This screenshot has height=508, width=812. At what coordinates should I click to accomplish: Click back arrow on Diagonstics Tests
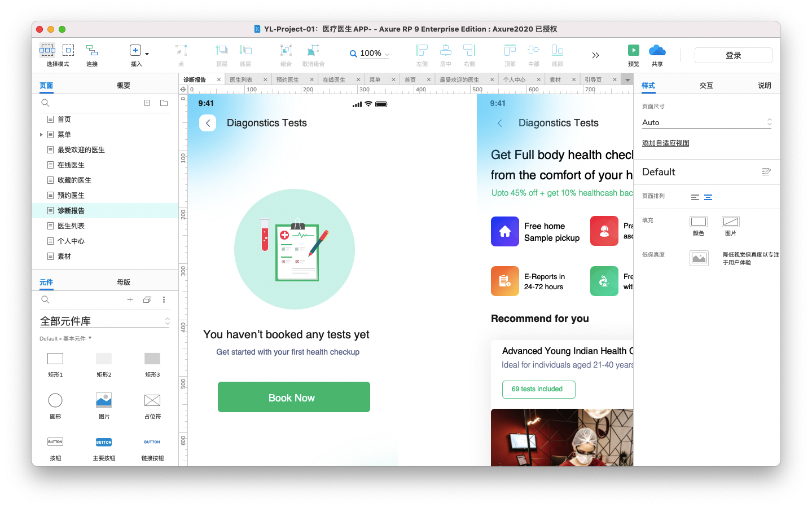pos(208,123)
